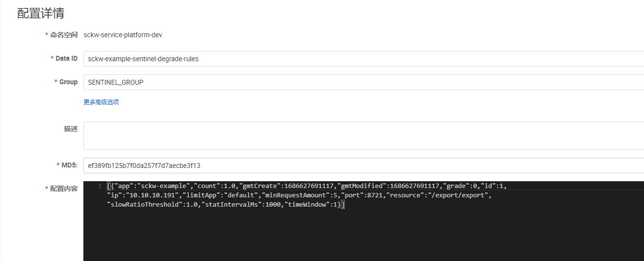Click the 配置内容 field label

pyautogui.click(x=64, y=189)
